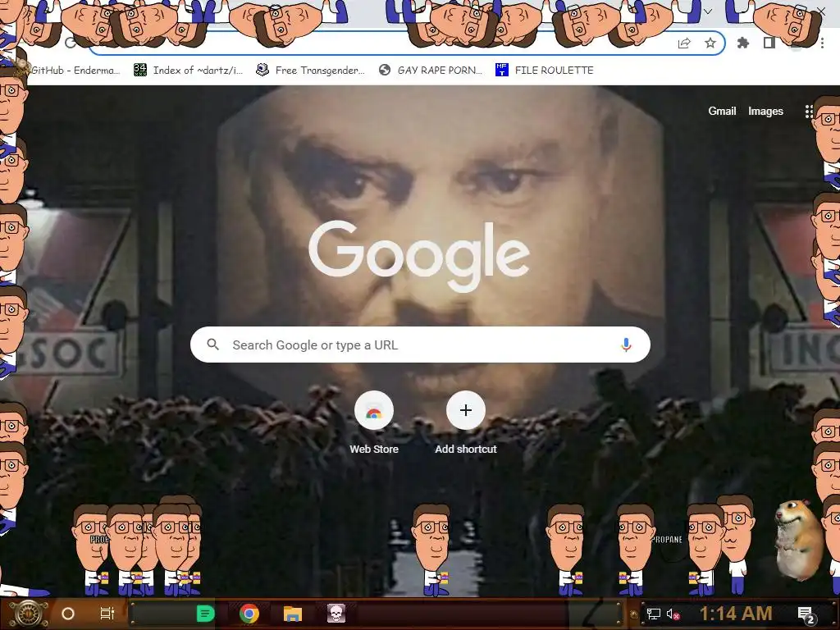This screenshot has width=840, height=630.
Task: Open the Images link
Action: click(765, 111)
